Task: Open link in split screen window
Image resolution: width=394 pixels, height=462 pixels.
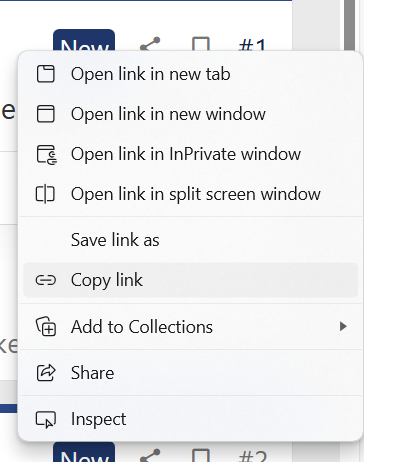Action: pos(191,194)
